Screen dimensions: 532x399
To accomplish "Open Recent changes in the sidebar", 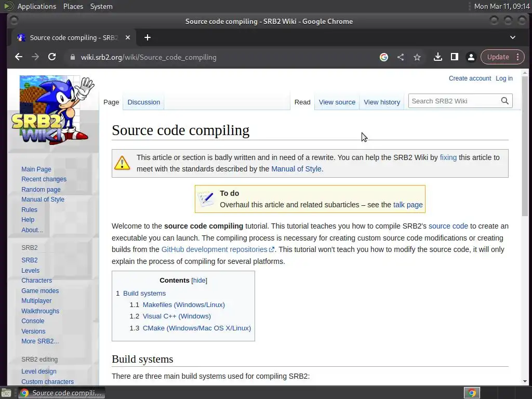I will pos(44,179).
